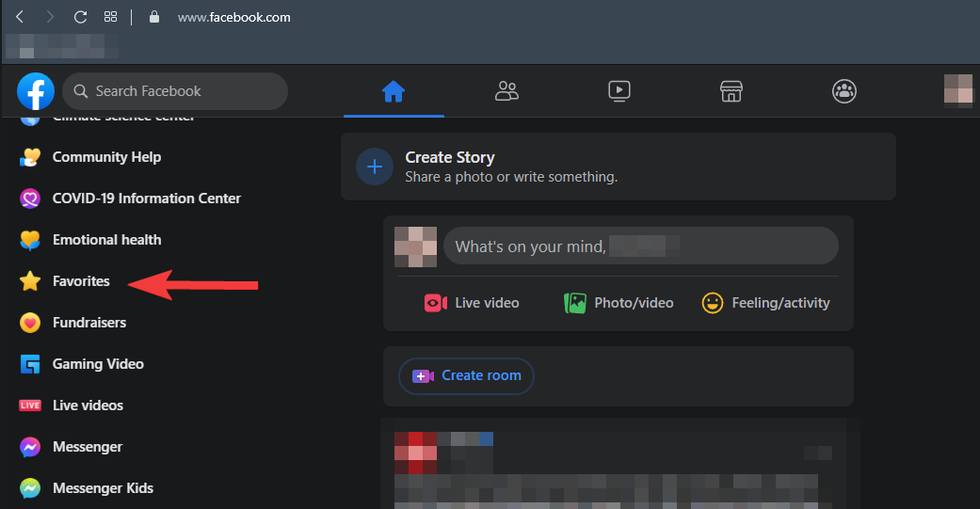This screenshot has width=980, height=509.
Task: Click the Community Help hands icon
Action: (x=30, y=157)
